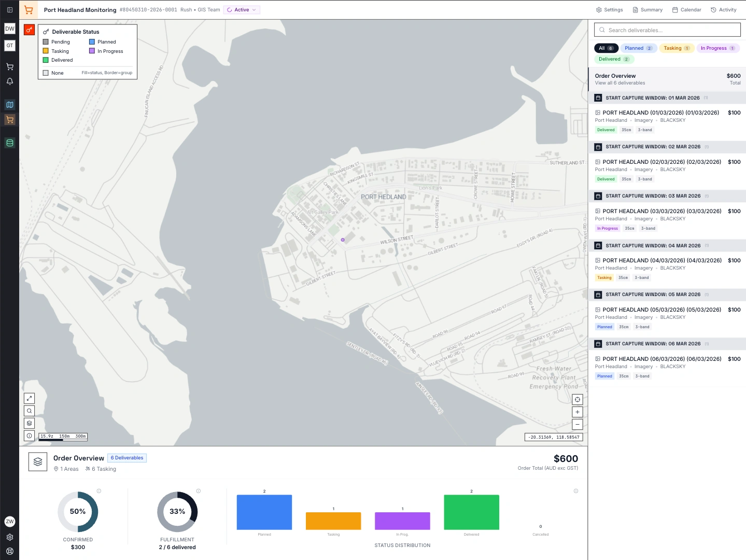Viewport: 746px width, 560px height.
Task: Toggle the Delivered status legend checkbox
Action: click(46, 60)
